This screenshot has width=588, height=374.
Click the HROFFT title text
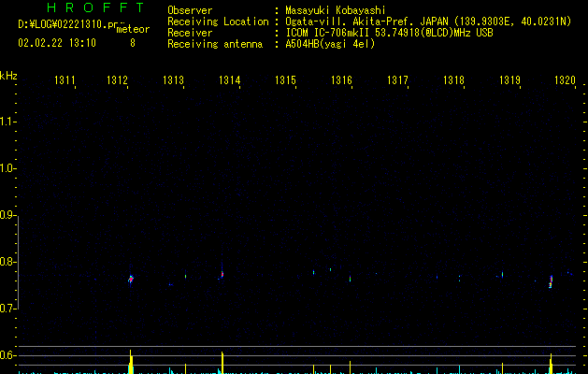(x=96, y=7)
